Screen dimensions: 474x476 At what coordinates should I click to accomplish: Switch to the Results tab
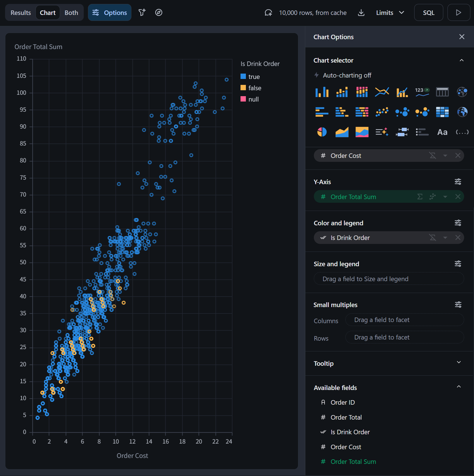pos(21,13)
